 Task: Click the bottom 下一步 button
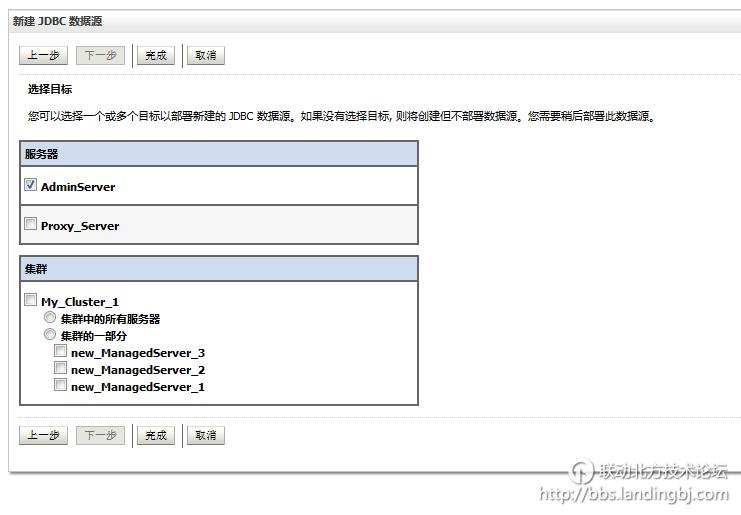[100, 435]
